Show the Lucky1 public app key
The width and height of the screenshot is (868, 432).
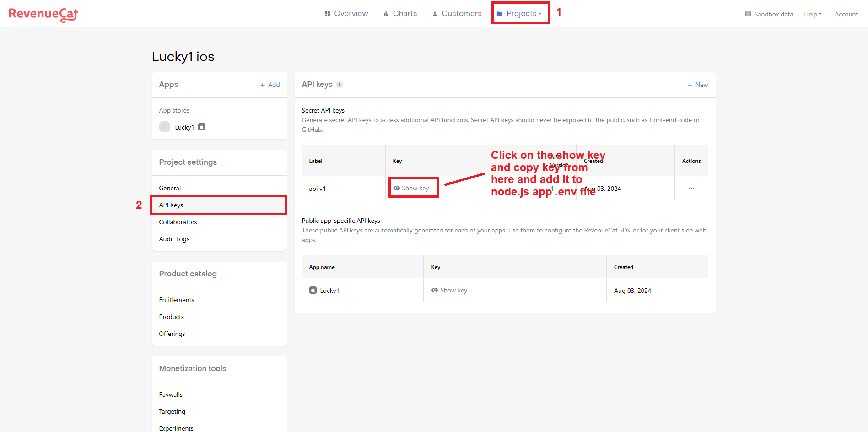pos(449,290)
